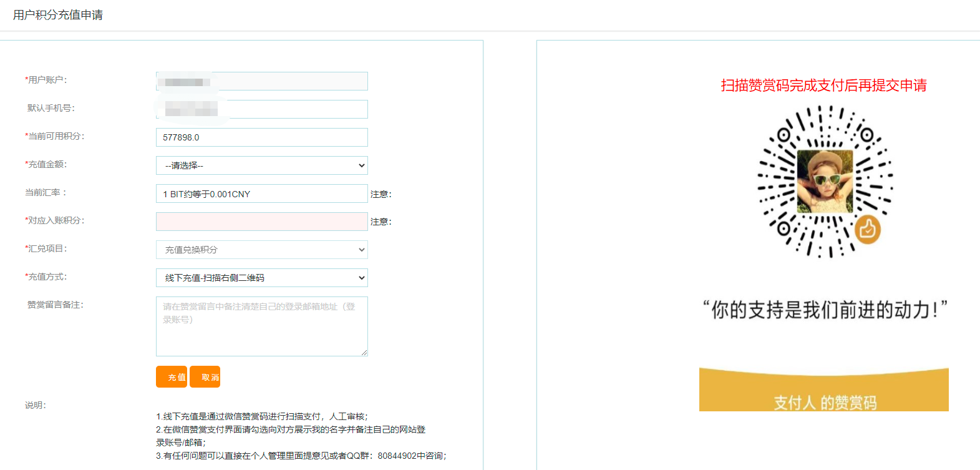Click the 用户账户 input field
Screen dimensions: 980x470
tap(262, 81)
